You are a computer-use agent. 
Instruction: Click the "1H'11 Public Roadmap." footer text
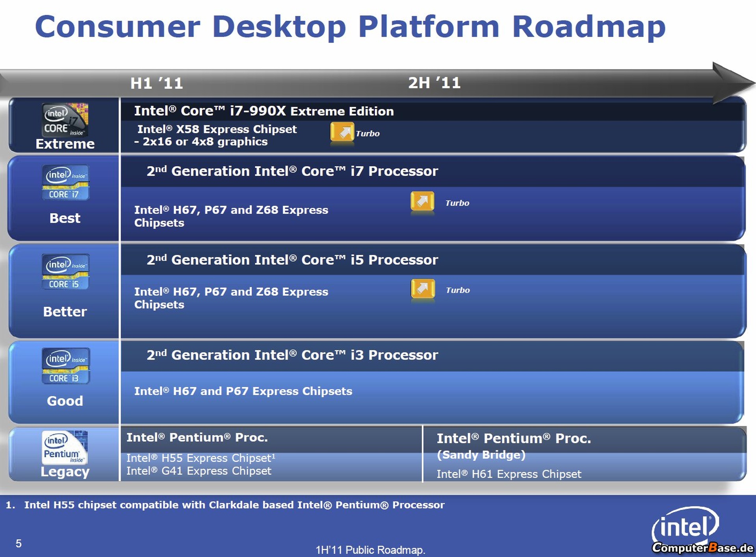[370, 550]
